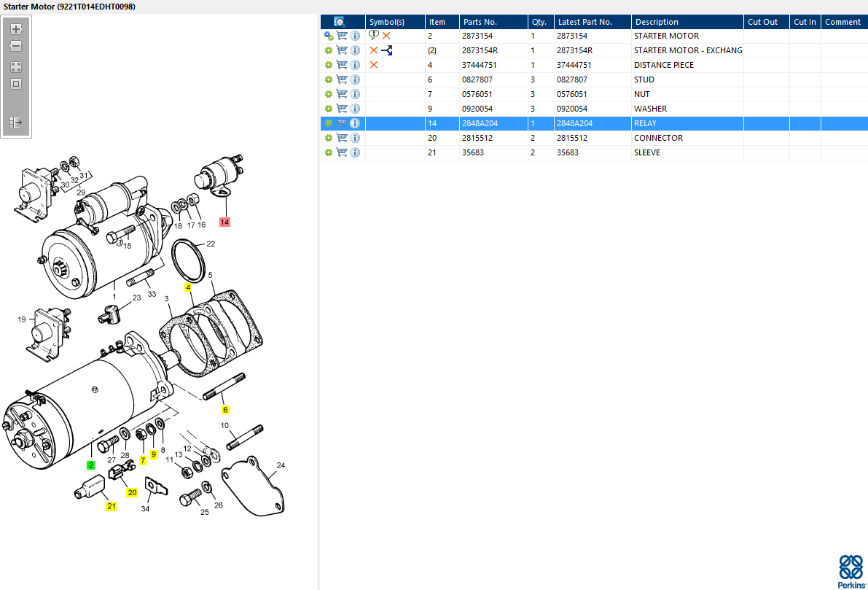Open info for NUT 0576051
This screenshot has width=868, height=590.
[x=356, y=94]
